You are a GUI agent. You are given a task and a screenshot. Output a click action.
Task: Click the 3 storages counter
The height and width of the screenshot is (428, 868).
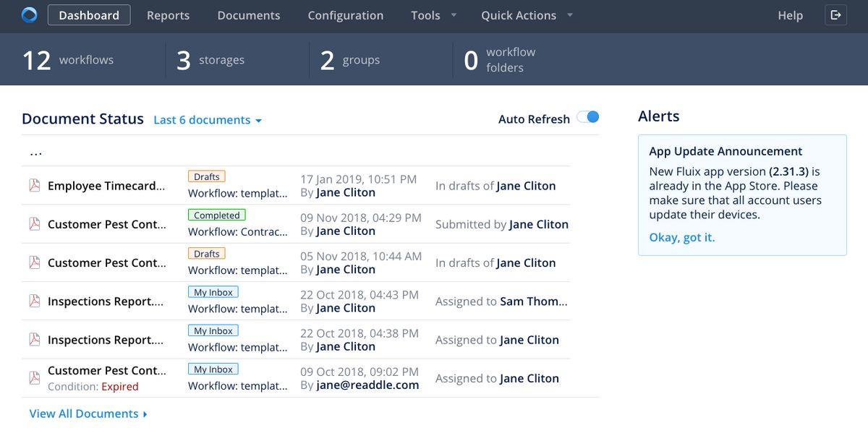(x=210, y=60)
